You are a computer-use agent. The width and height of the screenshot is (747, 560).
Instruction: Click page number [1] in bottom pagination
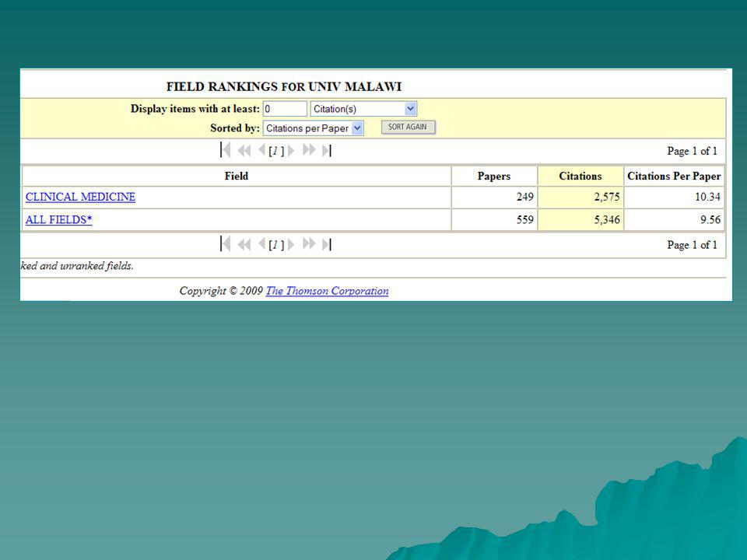(276, 245)
